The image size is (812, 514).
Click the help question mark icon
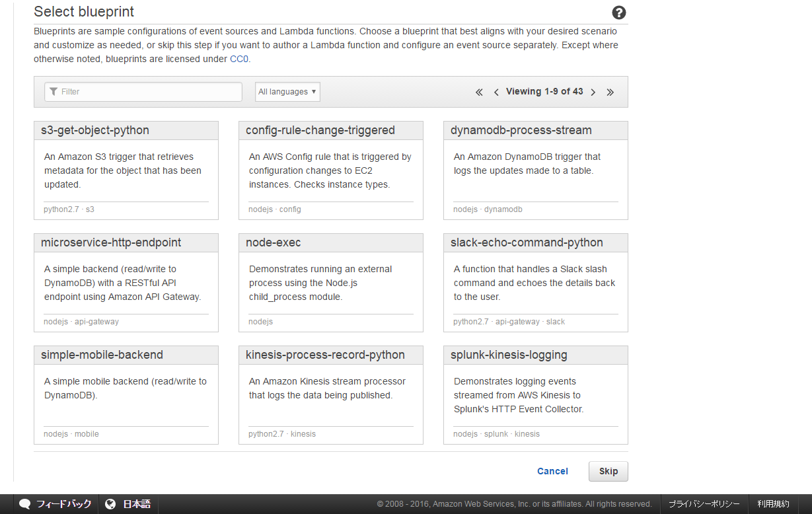coord(619,13)
